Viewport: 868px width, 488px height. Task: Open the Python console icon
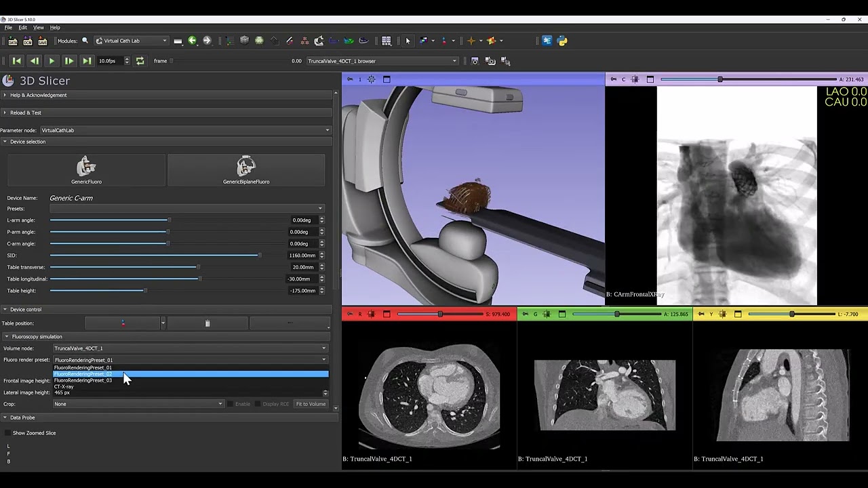[562, 41]
